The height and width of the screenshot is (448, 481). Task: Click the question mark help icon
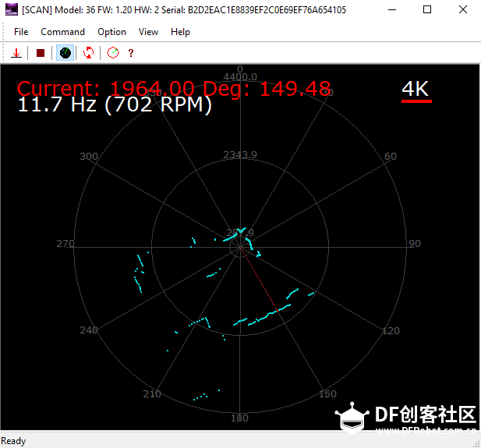click(x=131, y=53)
